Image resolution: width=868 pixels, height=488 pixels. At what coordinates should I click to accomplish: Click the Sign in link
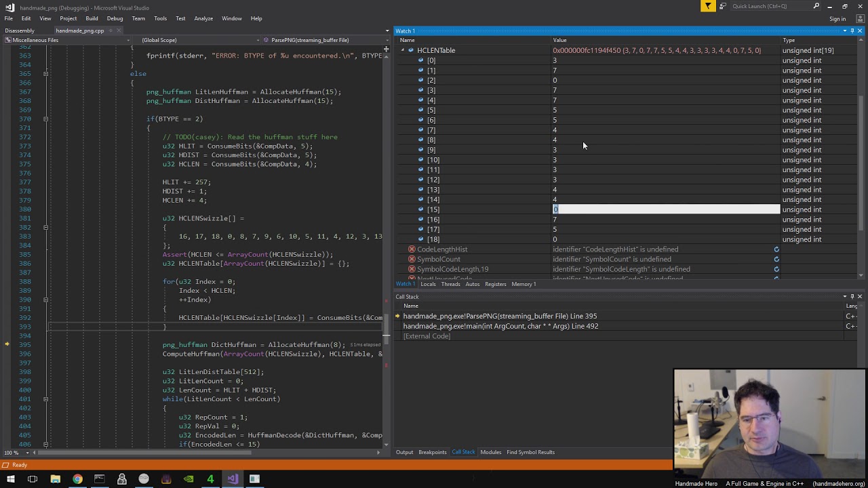pos(837,19)
